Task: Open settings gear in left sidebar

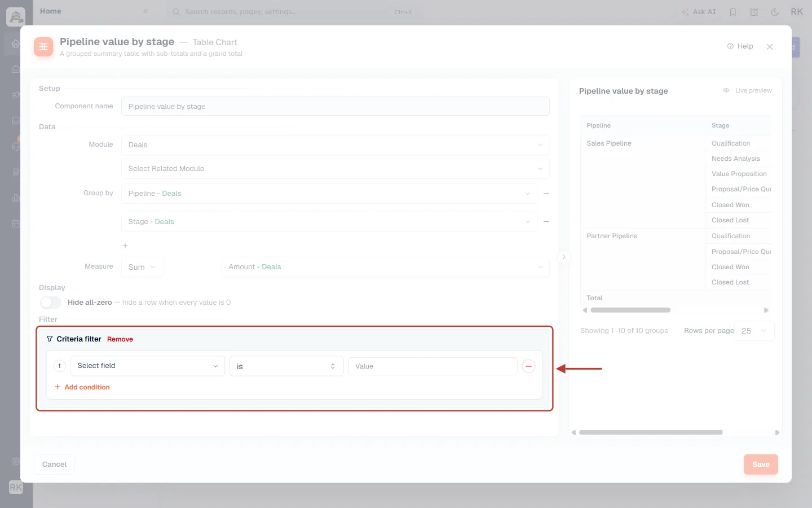Action: click(x=16, y=461)
